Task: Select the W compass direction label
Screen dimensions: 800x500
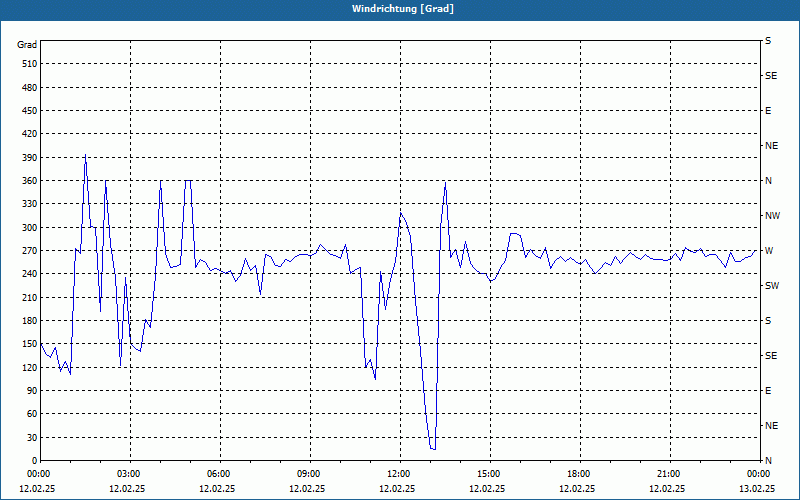Action: pyautogui.click(x=769, y=251)
